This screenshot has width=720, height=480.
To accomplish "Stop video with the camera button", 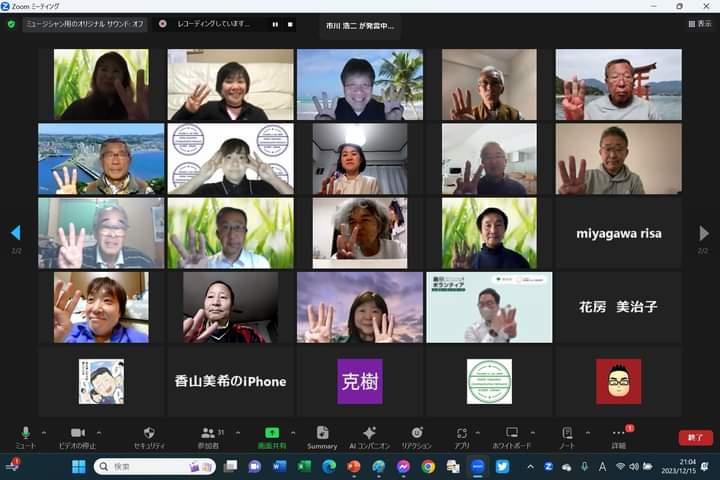I will pyautogui.click(x=77, y=436).
